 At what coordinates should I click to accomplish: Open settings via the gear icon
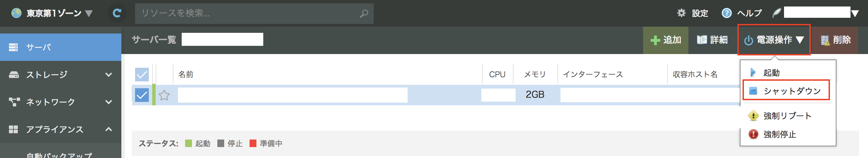pyautogui.click(x=682, y=13)
